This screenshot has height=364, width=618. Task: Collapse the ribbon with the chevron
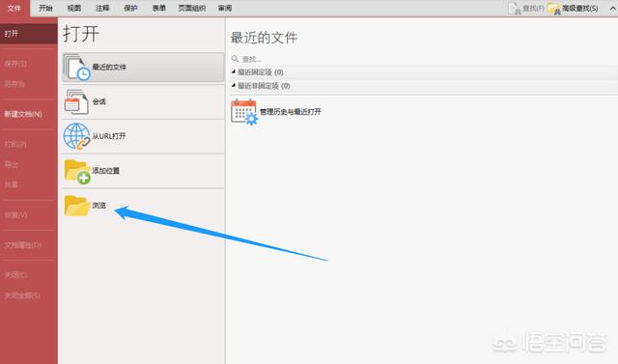pos(613,9)
